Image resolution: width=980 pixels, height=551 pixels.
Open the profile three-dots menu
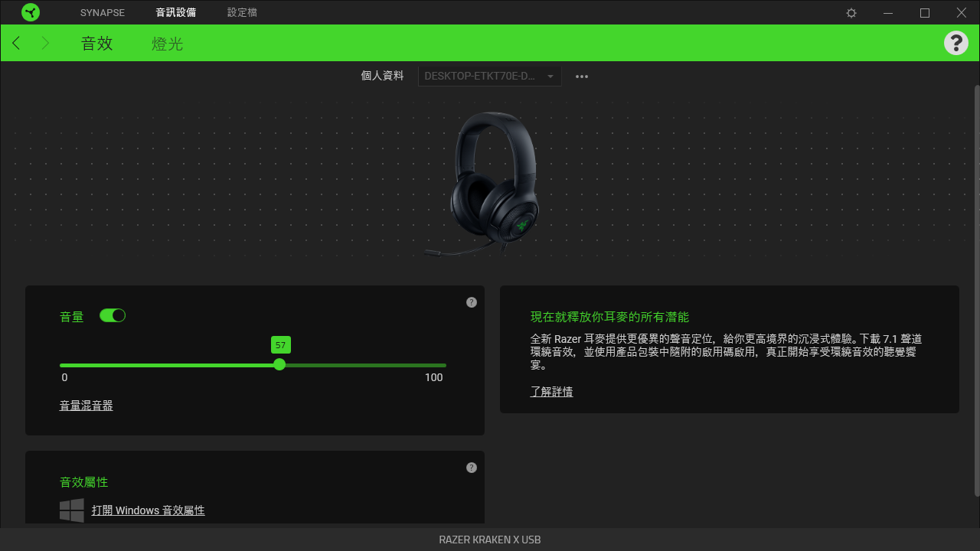tap(582, 77)
